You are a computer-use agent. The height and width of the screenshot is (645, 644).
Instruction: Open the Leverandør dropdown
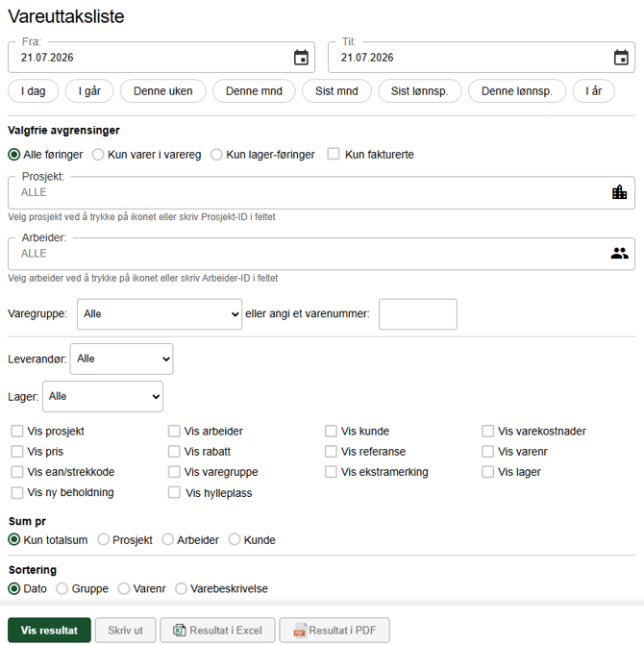point(122,360)
